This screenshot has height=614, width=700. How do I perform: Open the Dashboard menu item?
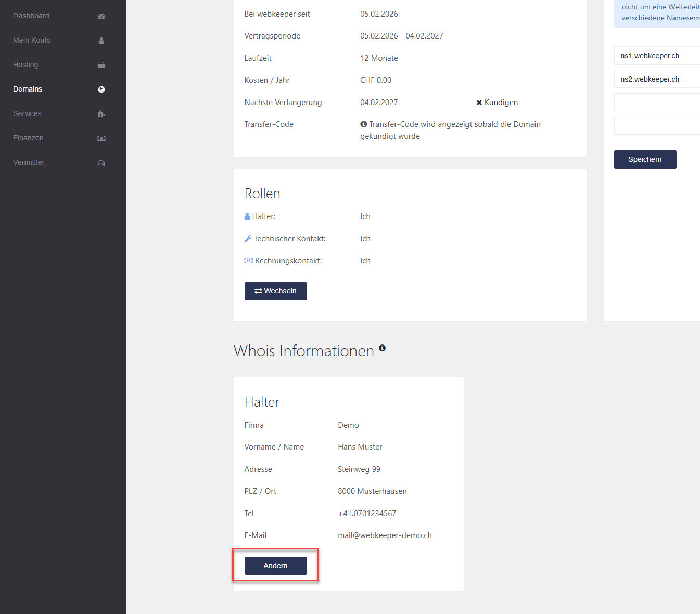point(31,16)
